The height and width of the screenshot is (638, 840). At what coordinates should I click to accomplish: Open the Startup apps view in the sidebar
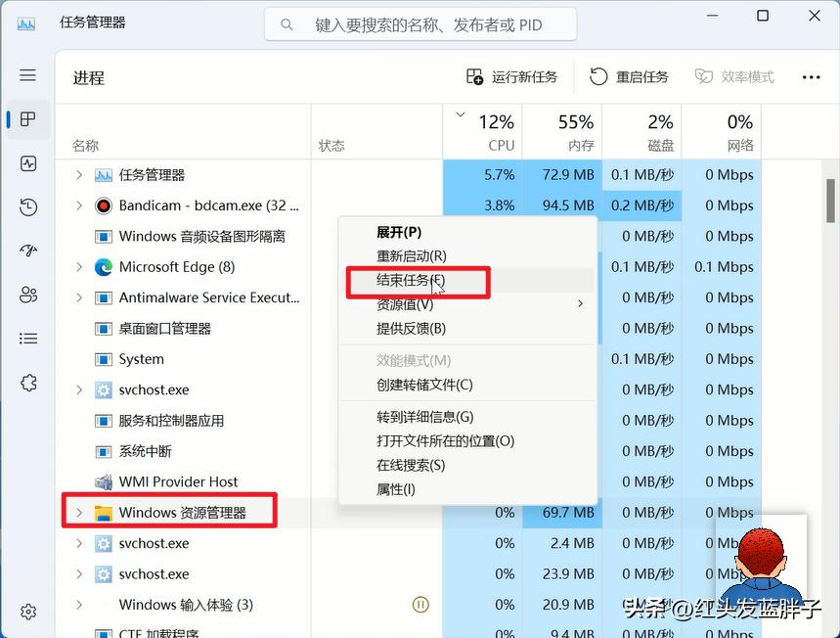(27, 251)
